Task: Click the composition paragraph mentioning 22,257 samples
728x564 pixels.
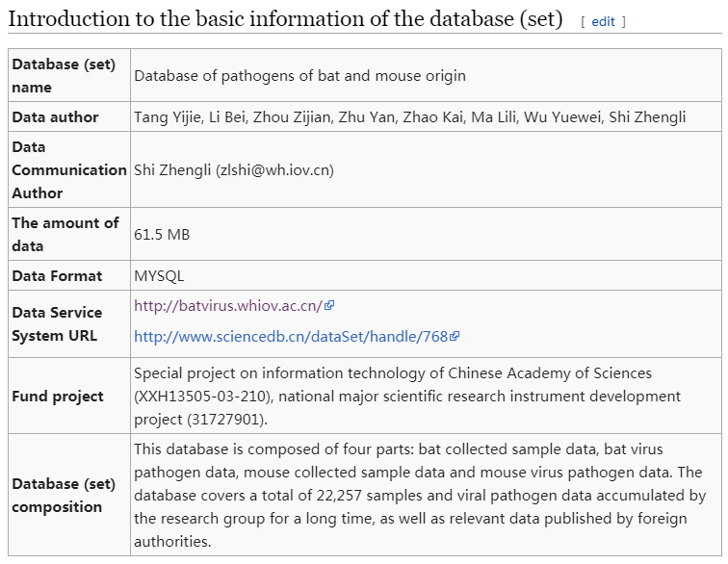Action: [x=420, y=495]
